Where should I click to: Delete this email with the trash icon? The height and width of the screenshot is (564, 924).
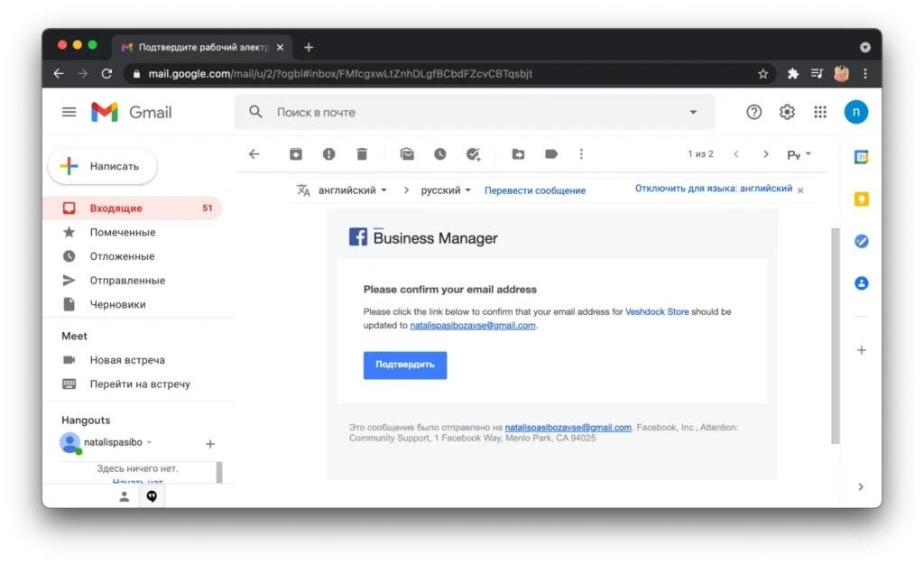click(362, 154)
